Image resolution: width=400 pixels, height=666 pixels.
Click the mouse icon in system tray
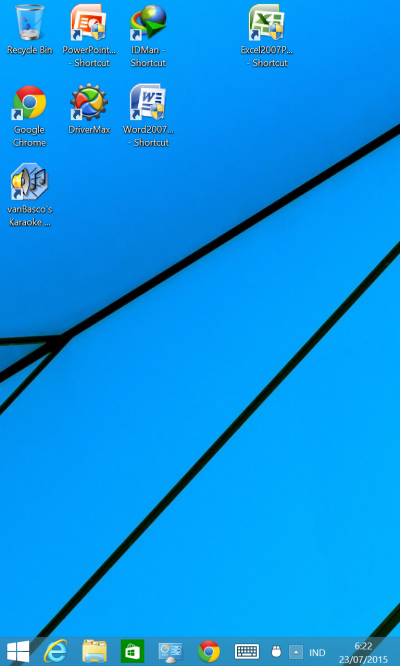pos(276,652)
